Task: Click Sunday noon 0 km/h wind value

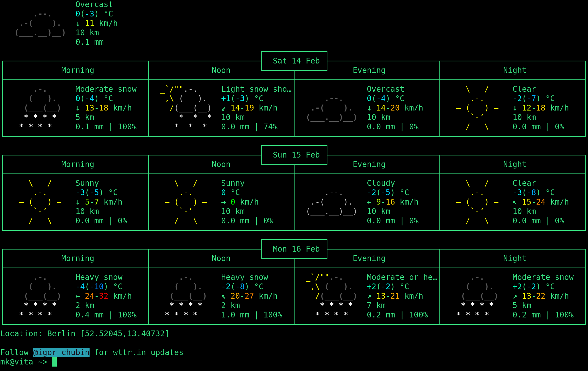Action: coord(233,202)
